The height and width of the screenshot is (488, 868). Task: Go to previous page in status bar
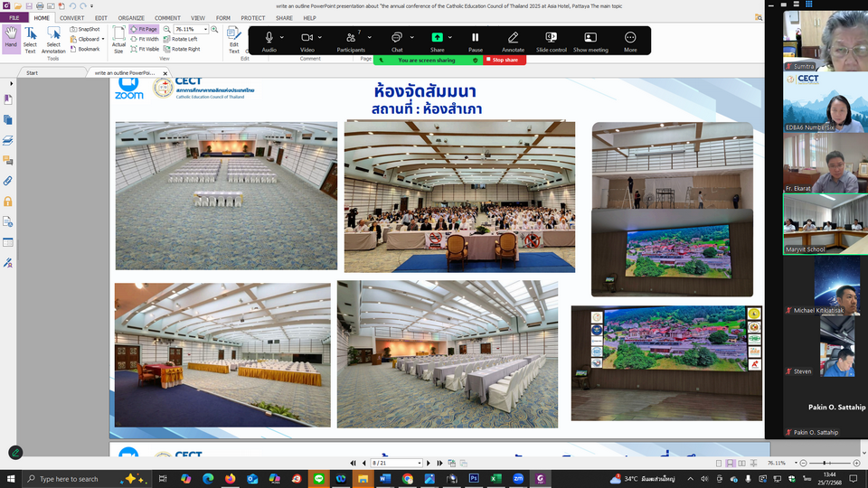click(363, 463)
